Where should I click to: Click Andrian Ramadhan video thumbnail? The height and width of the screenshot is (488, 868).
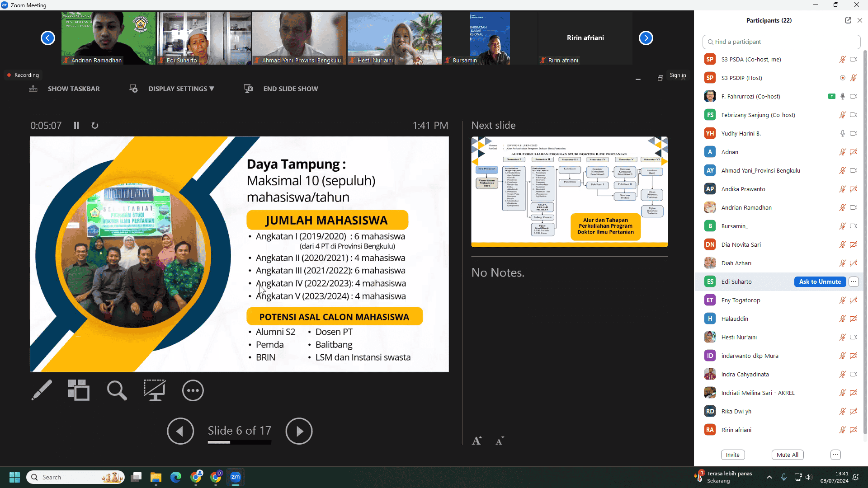tap(108, 38)
